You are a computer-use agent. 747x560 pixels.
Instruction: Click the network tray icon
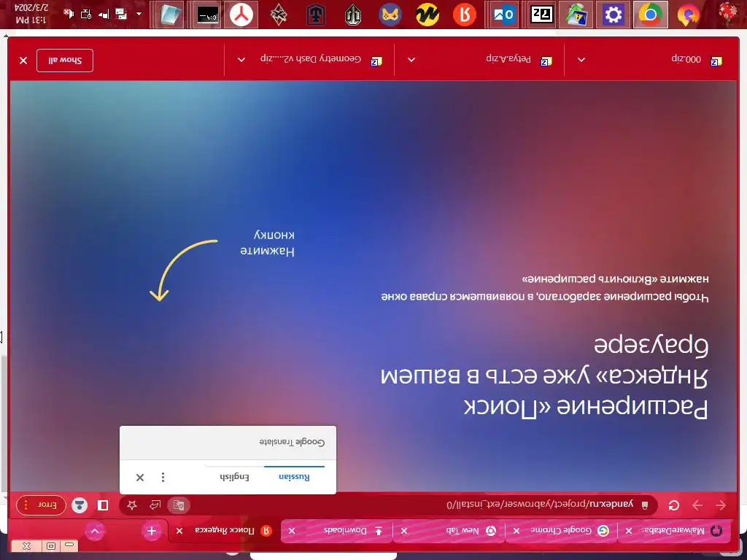tap(104, 15)
